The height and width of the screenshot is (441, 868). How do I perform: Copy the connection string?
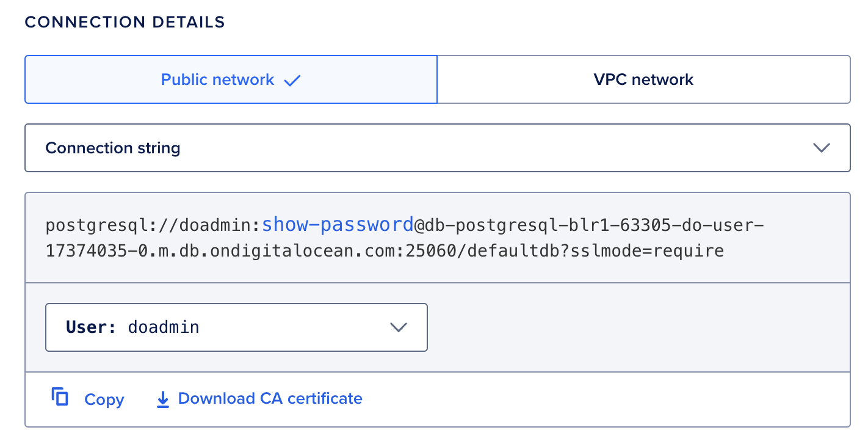[104, 399]
